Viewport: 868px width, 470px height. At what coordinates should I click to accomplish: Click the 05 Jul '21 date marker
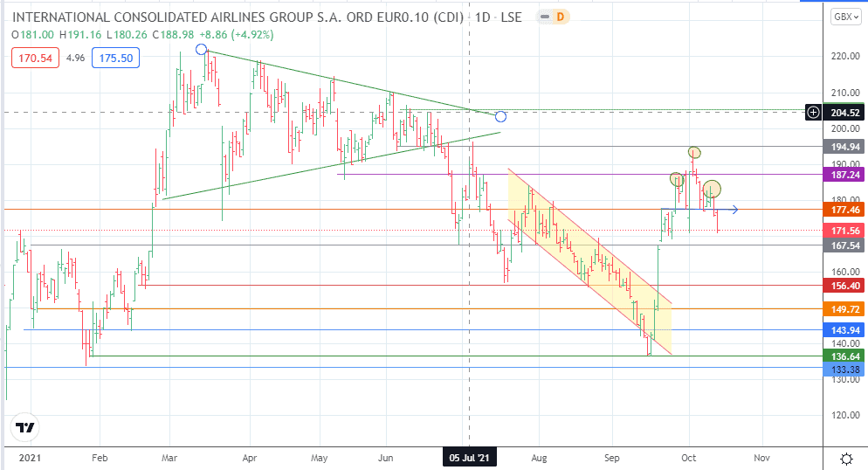470,458
